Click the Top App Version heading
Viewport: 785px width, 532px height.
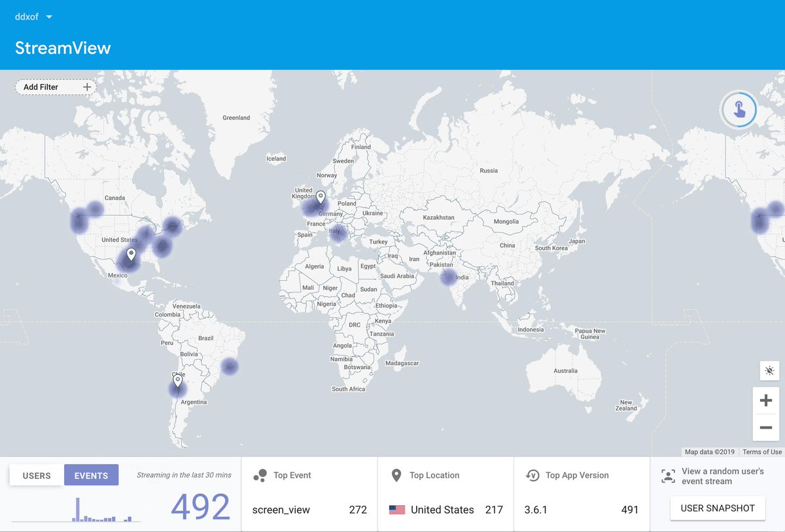pos(577,475)
